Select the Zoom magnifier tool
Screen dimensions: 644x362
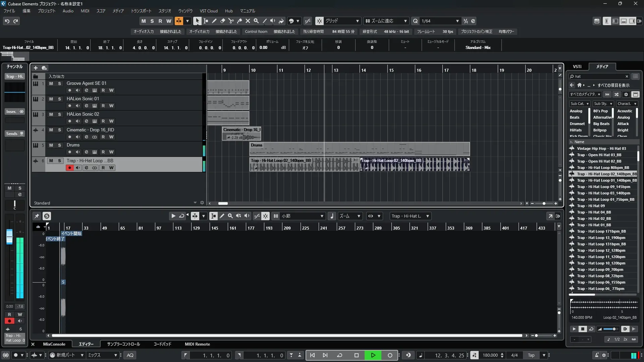click(x=256, y=21)
